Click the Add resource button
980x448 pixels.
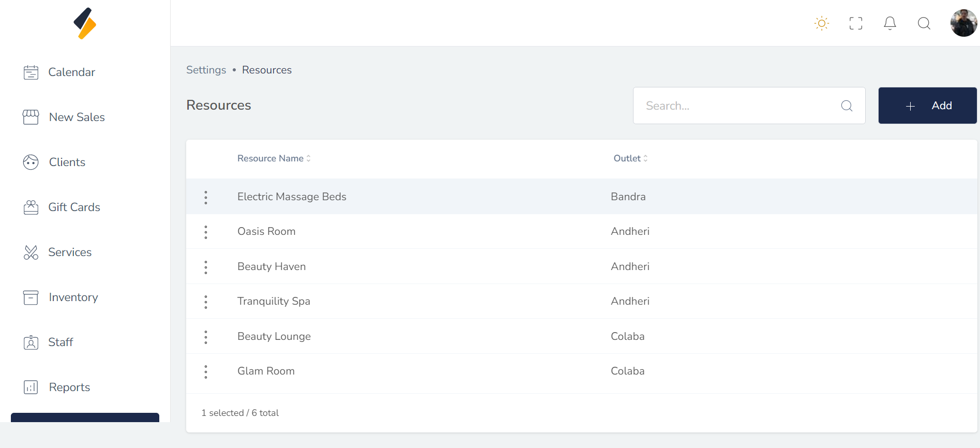(927, 106)
